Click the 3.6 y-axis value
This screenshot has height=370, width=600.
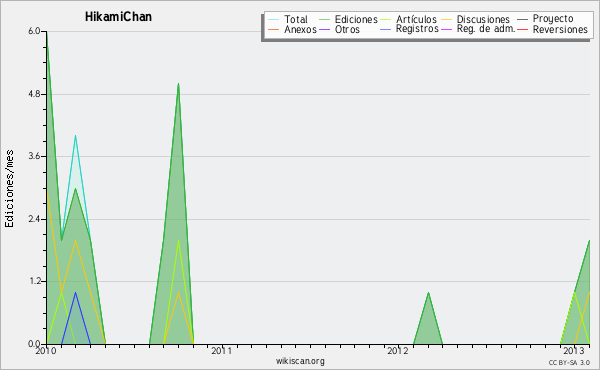(34, 156)
